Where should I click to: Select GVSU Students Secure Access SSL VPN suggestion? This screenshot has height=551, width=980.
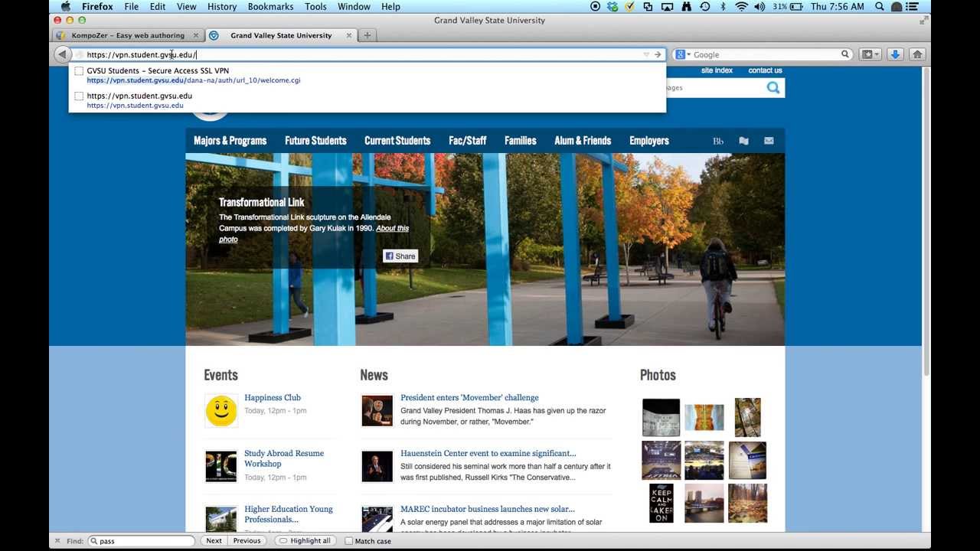tap(367, 75)
